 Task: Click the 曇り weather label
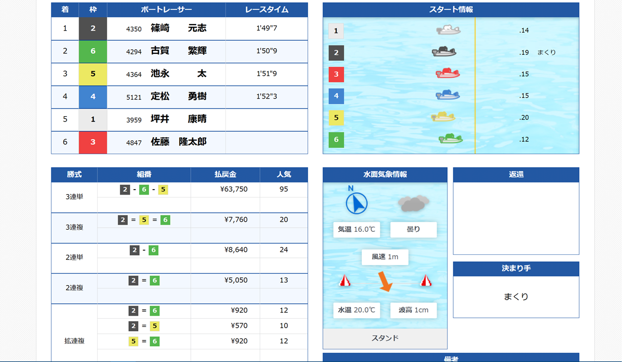[414, 229]
